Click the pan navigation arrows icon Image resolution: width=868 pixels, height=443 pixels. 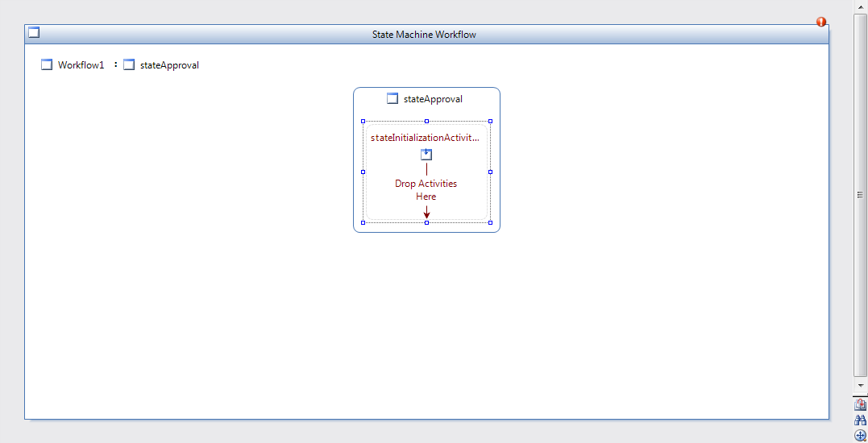860,435
